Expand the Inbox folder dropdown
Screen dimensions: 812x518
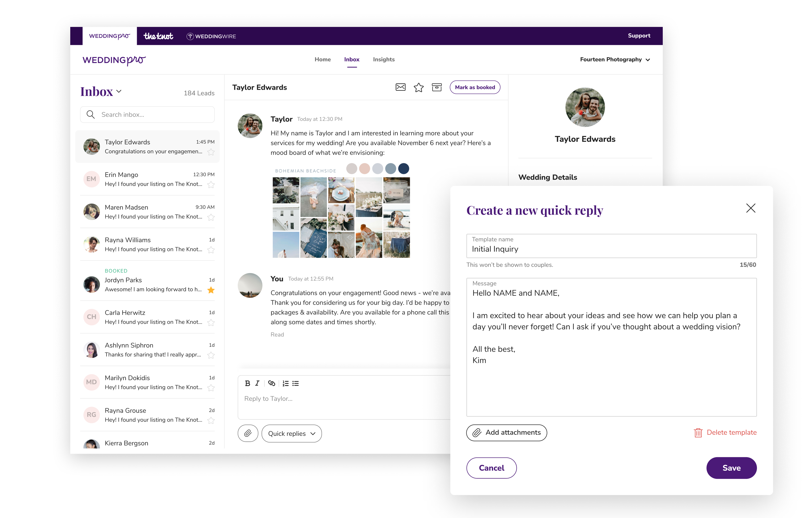click(119, 91)
